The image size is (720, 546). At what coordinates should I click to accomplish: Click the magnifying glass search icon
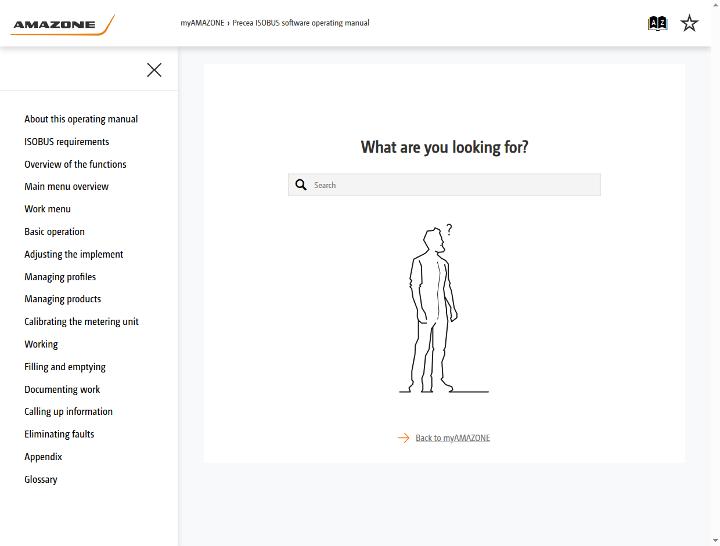(301, 185)
